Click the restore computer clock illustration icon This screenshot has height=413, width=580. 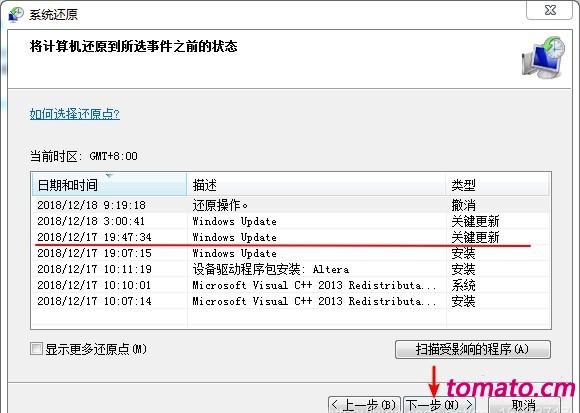point(543,57)
